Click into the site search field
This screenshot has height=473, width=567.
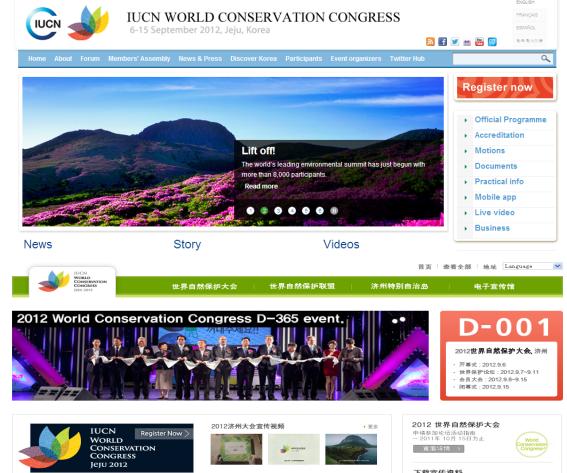pyautogui.click(x=496, y=59)
